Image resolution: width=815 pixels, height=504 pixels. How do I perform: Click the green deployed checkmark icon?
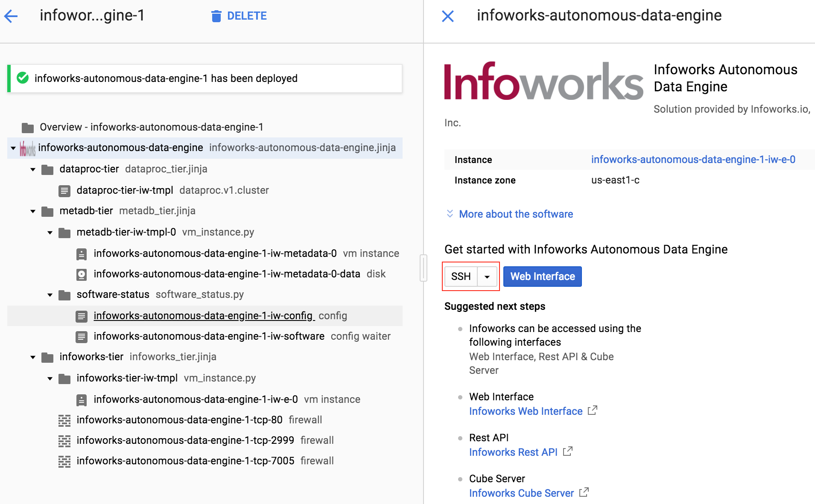(23, 78)
